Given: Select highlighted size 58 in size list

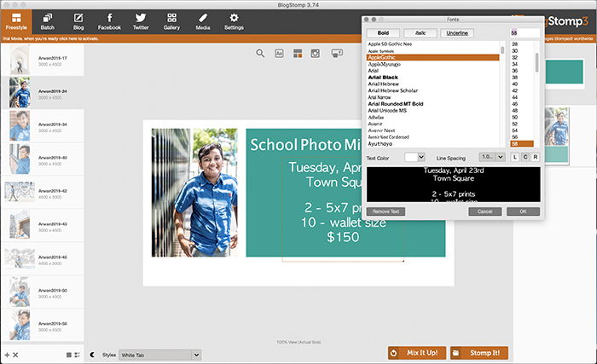Looking at the screenshot, I should [x=522, y=144].
